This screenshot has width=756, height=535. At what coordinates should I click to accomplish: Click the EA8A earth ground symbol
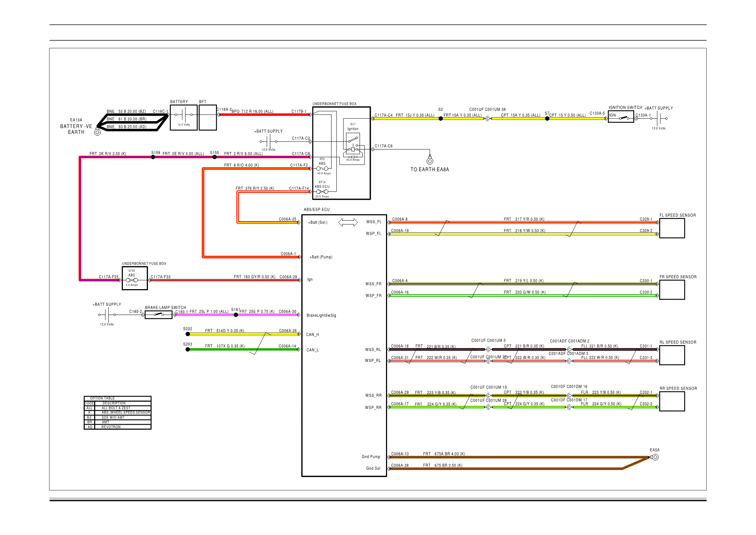click(x=430, y=161)
